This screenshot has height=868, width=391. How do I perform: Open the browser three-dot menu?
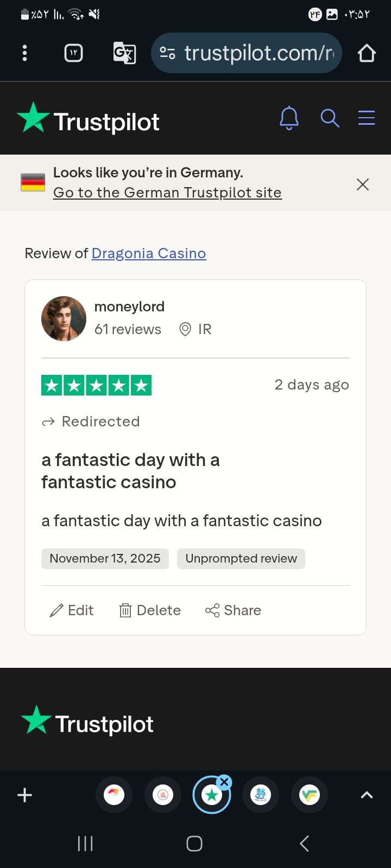point(24,53)
